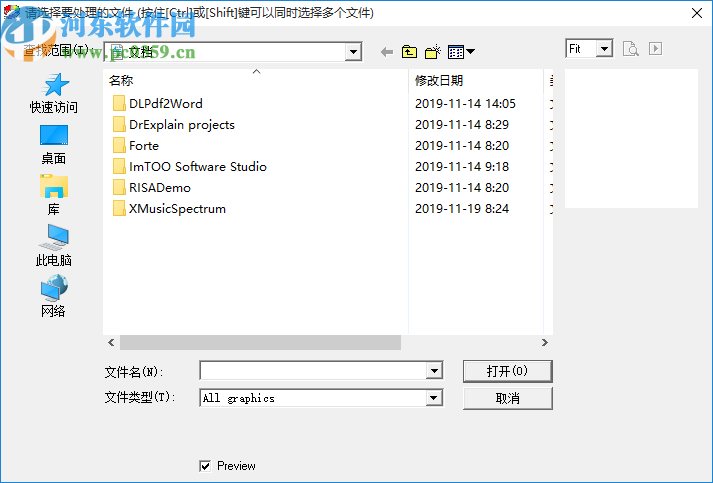The image size is (713, 483).
Task: Select Desktop (桌面) in sidebar
Action: point(54,145)
